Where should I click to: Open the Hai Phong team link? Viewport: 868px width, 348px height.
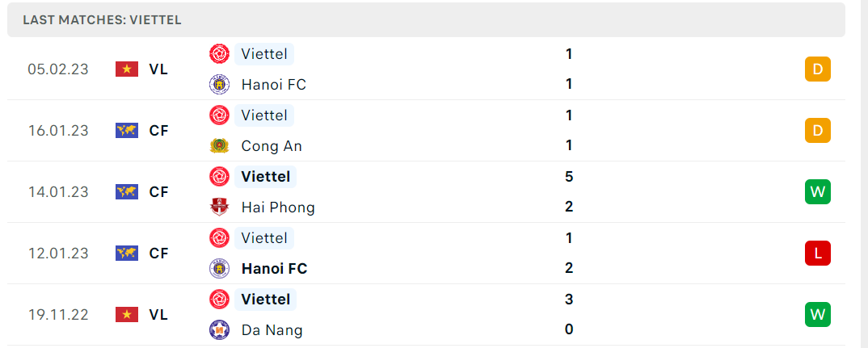[278, 208]
